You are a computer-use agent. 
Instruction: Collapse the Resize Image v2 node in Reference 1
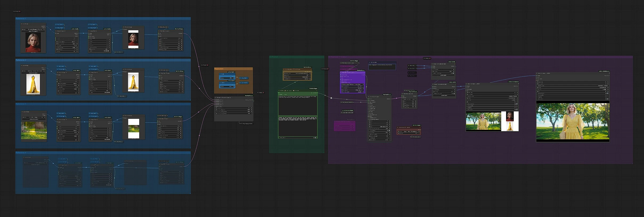click(56, 31)
